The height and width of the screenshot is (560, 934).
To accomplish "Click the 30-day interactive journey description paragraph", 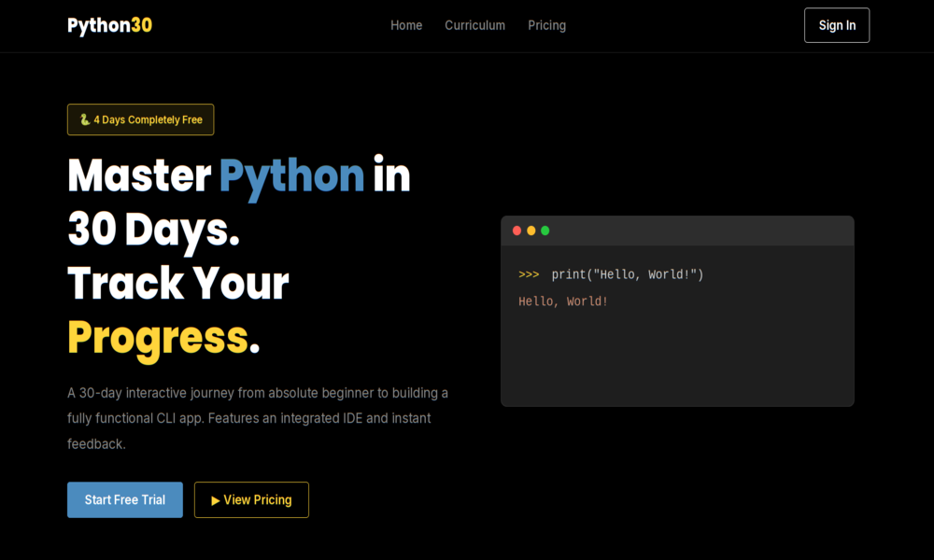I will pyautogui.click(x=258, y=418).
